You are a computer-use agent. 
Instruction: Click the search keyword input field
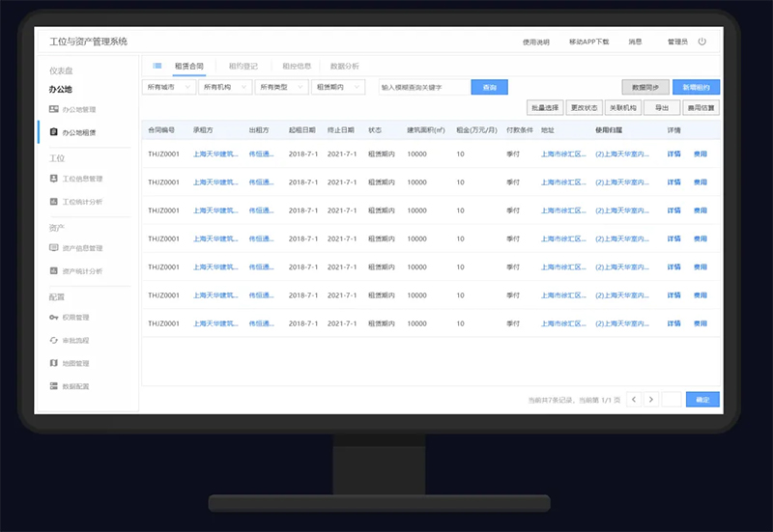(x=423, y=87)
